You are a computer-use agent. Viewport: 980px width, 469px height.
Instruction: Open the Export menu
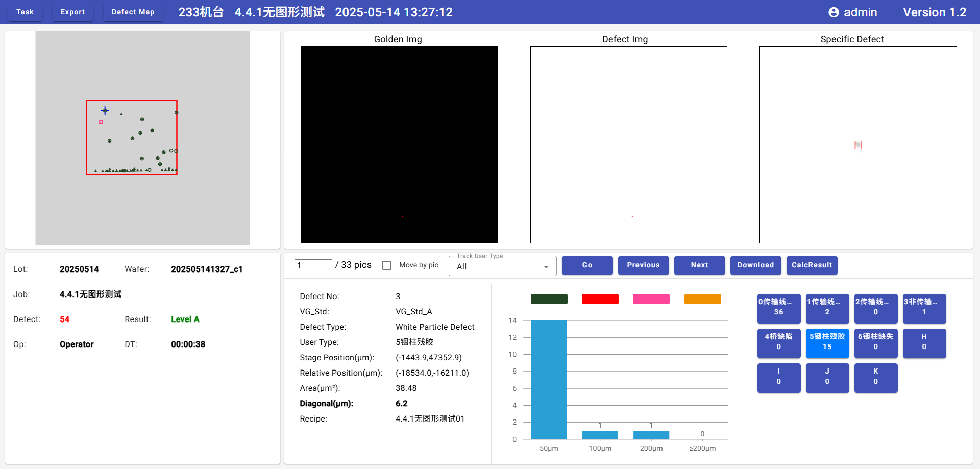pyautogui.click(x=72, y=12)
